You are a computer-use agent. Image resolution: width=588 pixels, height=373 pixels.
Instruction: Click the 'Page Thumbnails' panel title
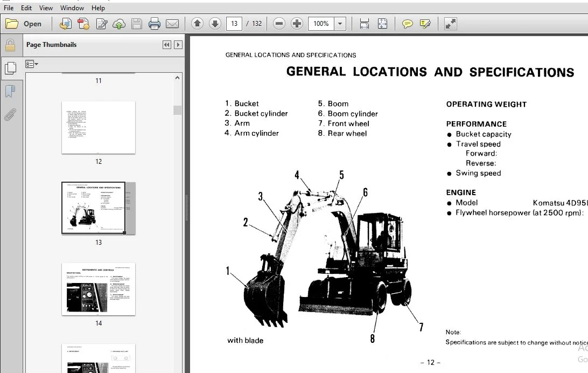pos(51,45)
